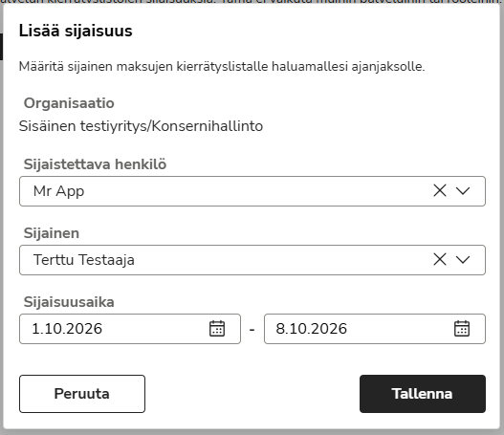
Task: Select the Terttu Testaaja combo box text
Action: tap(84, 260)
